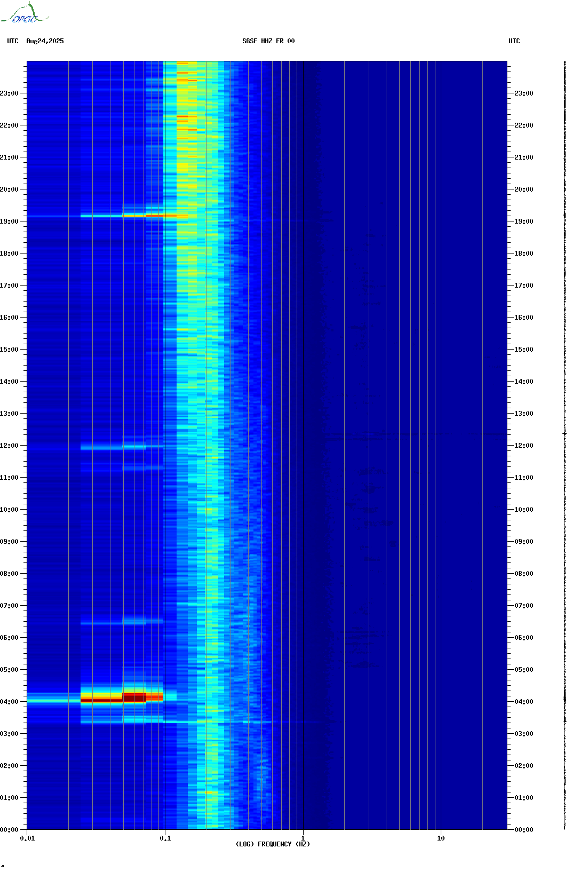Click 23:00 on the right time axis

(x=524, y=93)
